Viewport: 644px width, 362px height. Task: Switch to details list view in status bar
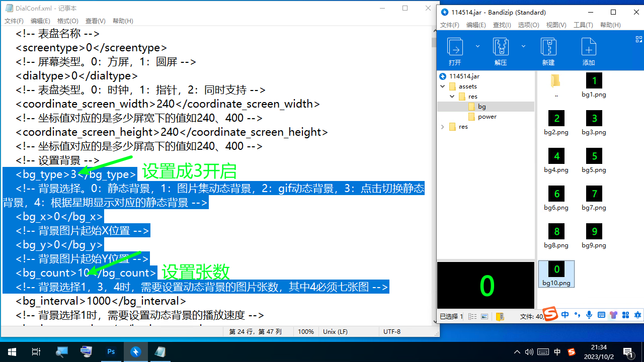(x=472, y=316)
